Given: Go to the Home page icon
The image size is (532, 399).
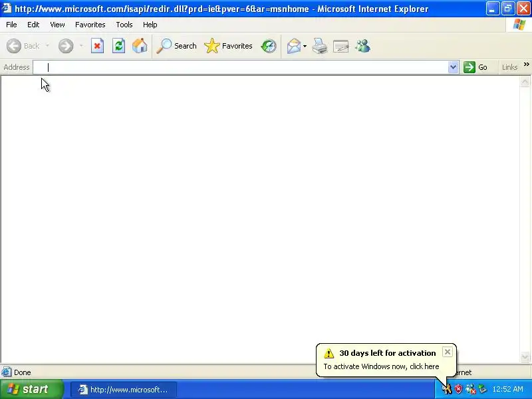Looking at the screenshot, I should tap(140, 46).
